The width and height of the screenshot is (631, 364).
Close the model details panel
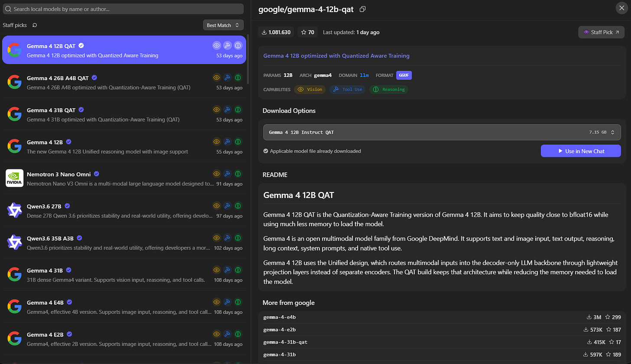pyautogui.click(x=621, y=8)
